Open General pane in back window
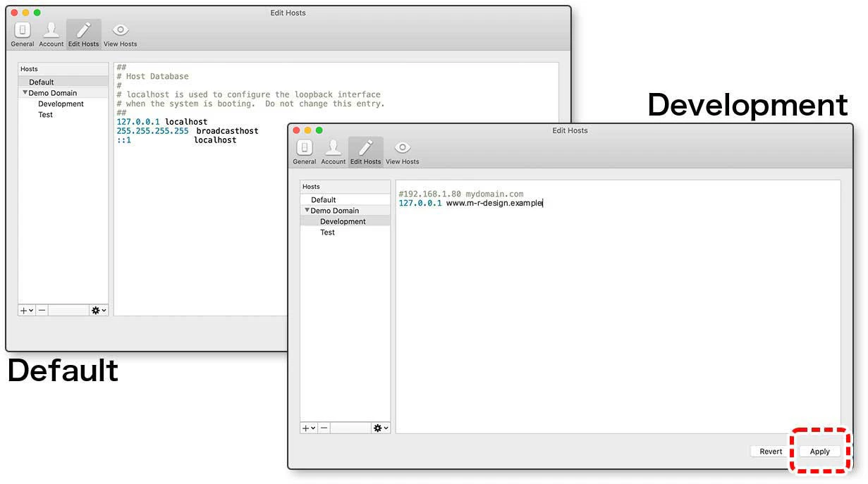This screenshot has width=868, height=484. tap(23, 34)
